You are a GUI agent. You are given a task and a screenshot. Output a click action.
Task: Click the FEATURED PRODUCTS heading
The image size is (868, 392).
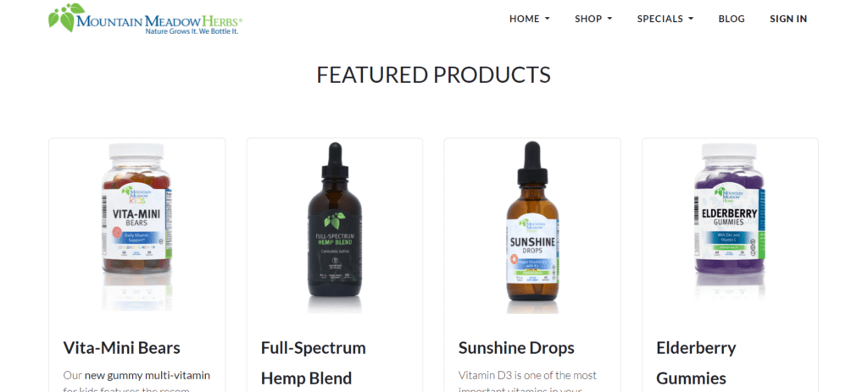433,75
